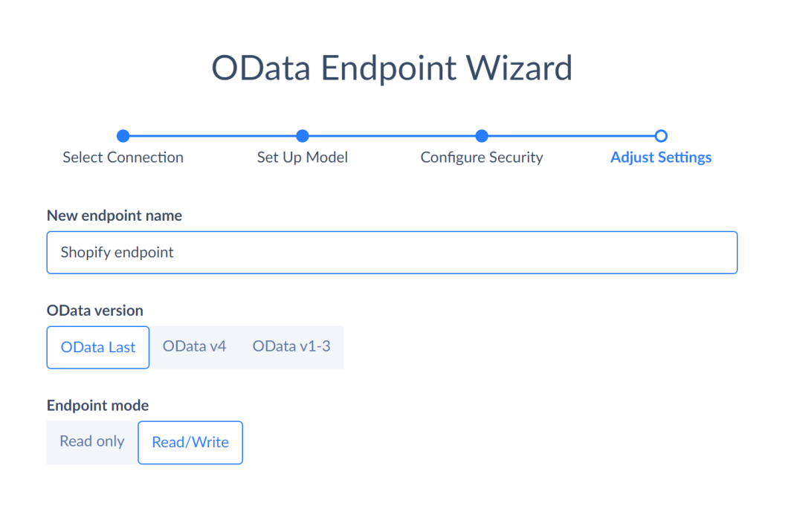Viewport: 794px width, 532px height.
Task: Choose the OData Last version option
Action: pyautogui.click(x=98, y=347)
